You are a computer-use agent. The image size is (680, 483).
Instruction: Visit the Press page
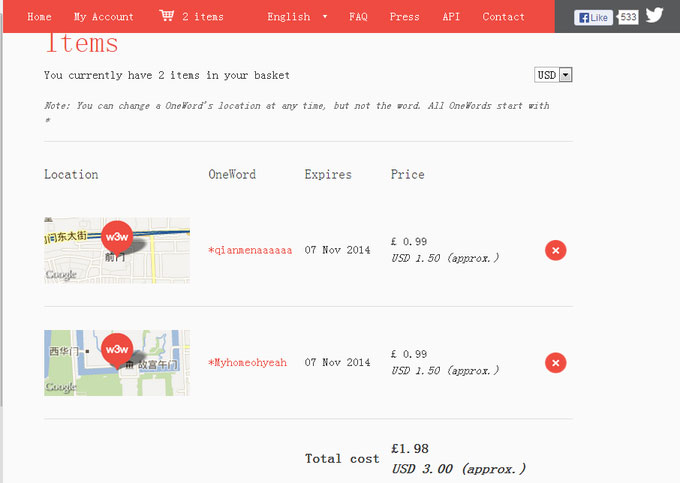[404, 17]
